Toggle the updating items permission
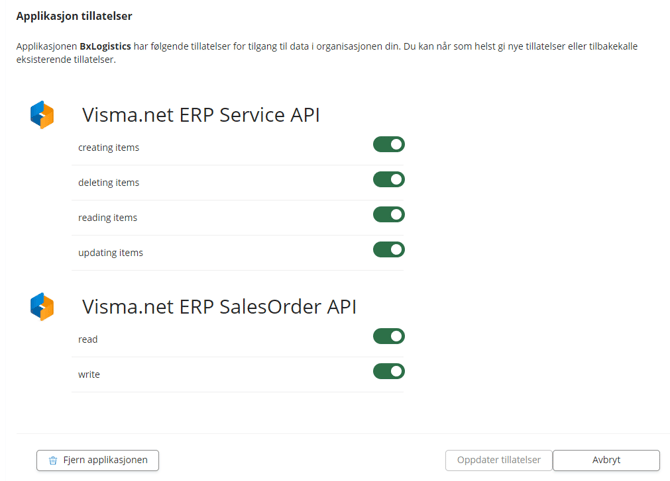 click(x=389, y=249)
